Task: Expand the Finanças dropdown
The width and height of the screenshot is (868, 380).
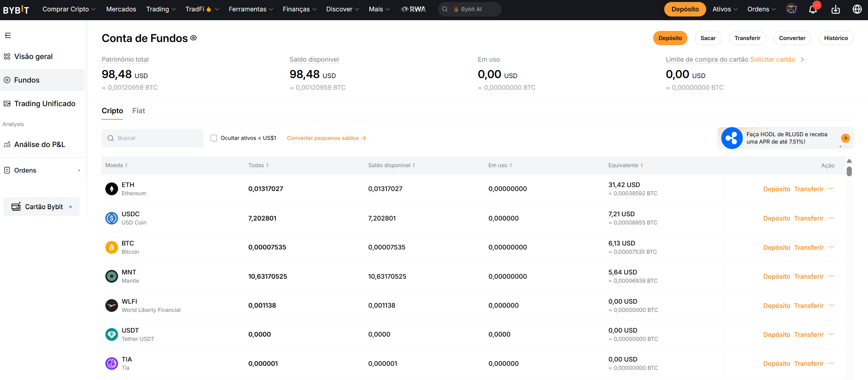Action: [x=299, y=9]
